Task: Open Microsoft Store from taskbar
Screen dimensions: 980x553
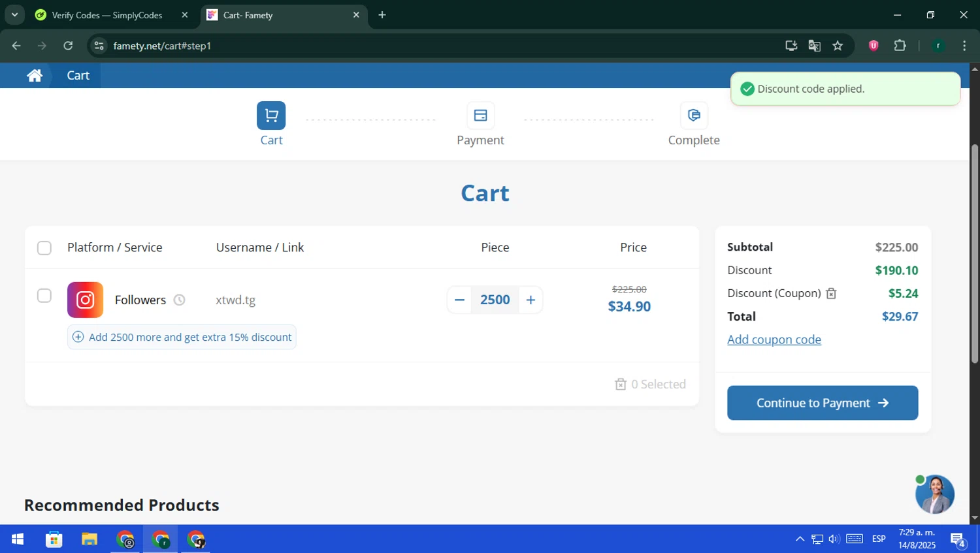Action: pyautogui.click(x=54, y=539)
